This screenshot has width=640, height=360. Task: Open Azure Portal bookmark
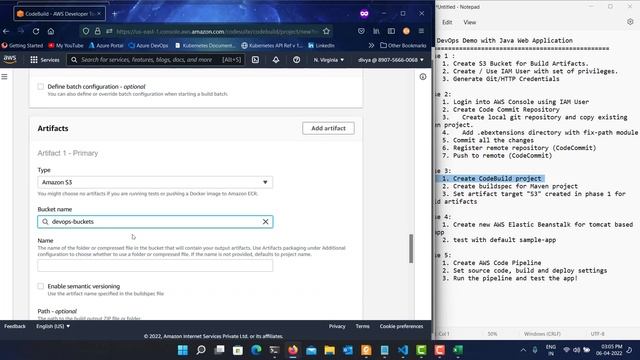pos(106,45)
